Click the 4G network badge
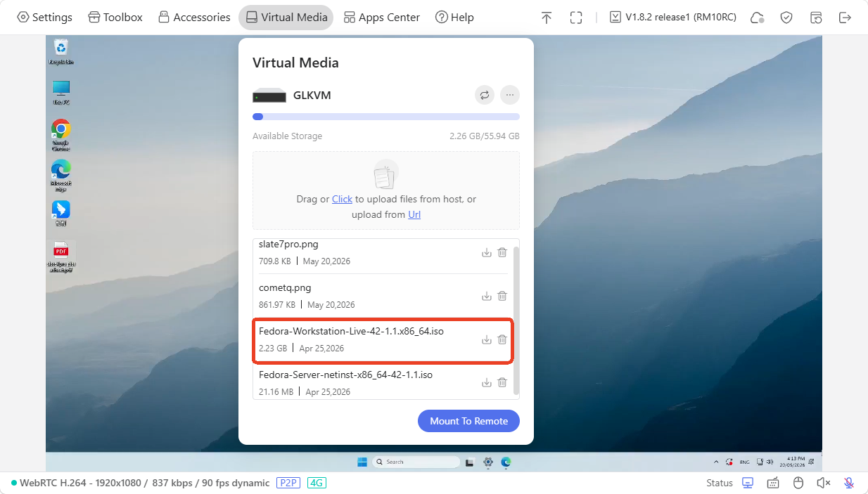Image resolution: width=868 pixels, height=494 pixels. coord(317,483)
